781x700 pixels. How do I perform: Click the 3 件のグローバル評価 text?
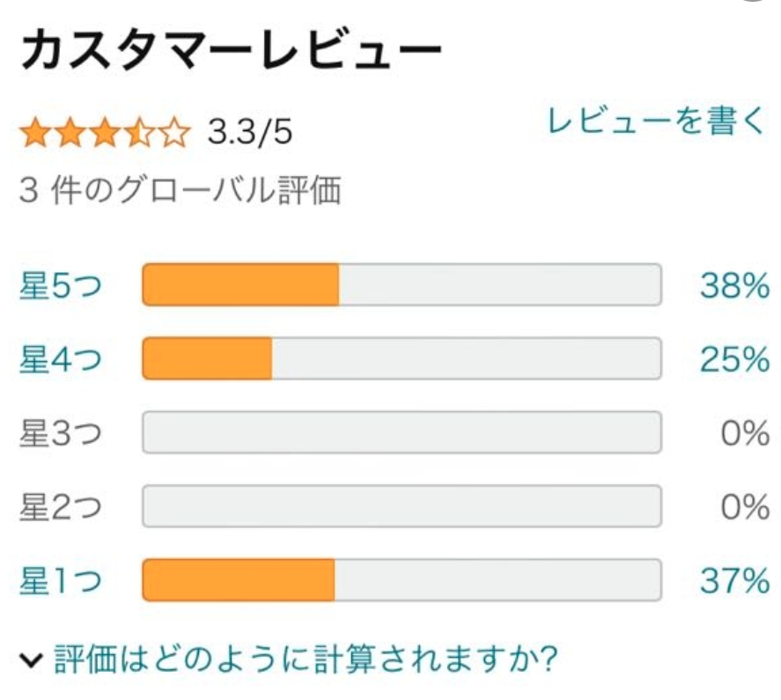[x=180, y=190]
